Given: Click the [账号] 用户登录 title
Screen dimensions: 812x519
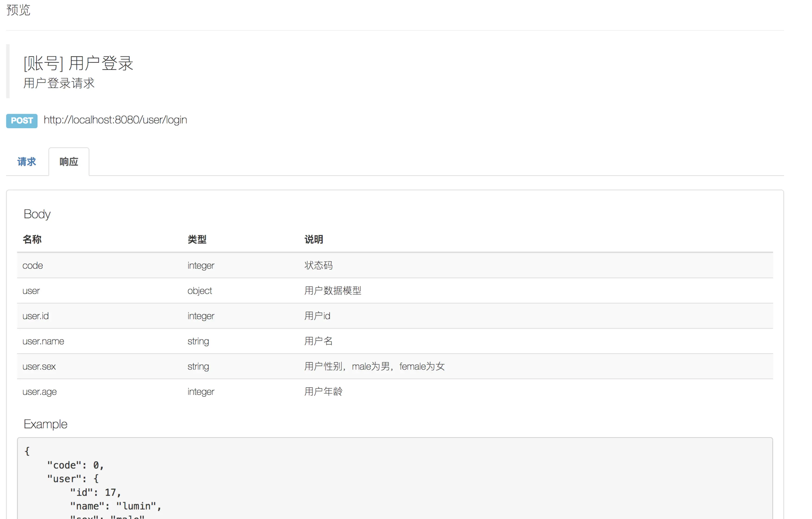Looking at the screenshot, I should pyautogui.click(x=78, y=63).
